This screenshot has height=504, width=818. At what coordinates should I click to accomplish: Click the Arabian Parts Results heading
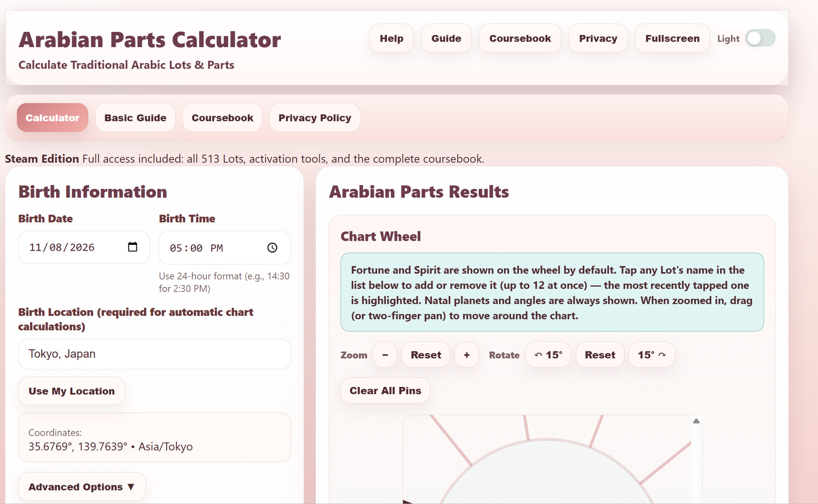click(x=419, y=192)
